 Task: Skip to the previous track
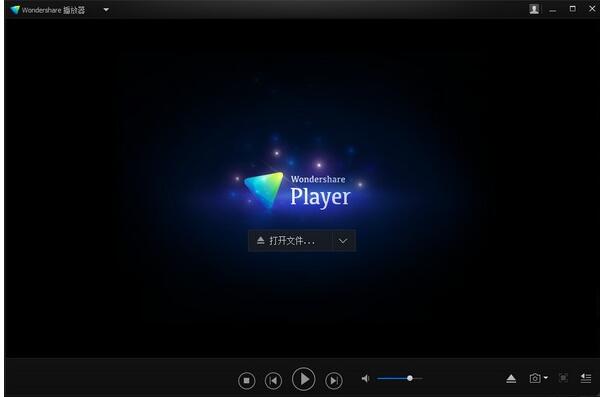pos(273,381)
